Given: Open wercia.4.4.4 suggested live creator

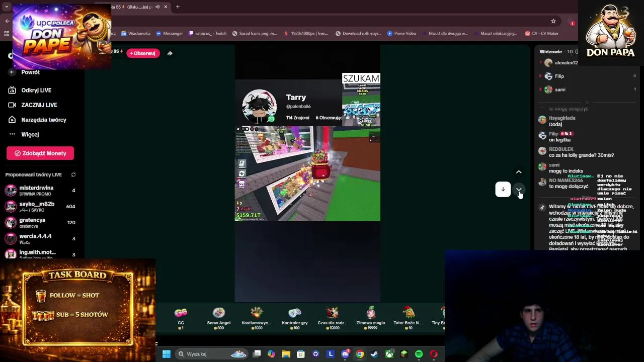Looking at the screenshot, I should tap(40, 238).
